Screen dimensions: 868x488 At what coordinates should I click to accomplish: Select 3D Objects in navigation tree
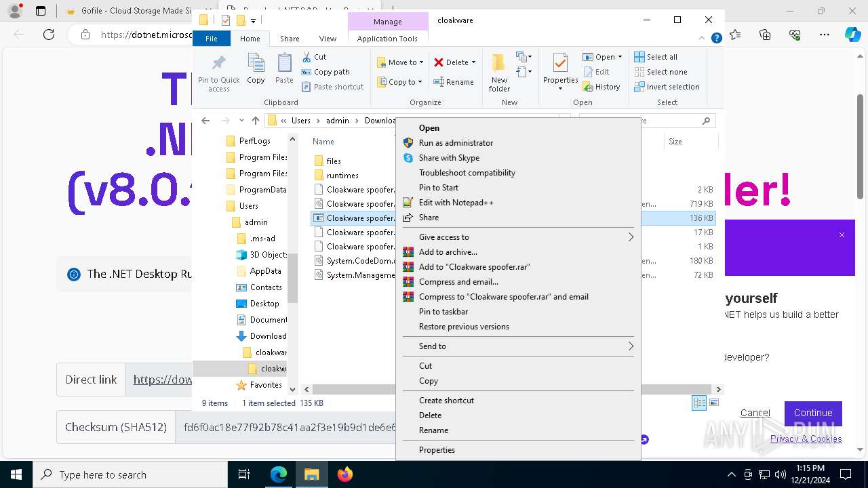[268, 255]
